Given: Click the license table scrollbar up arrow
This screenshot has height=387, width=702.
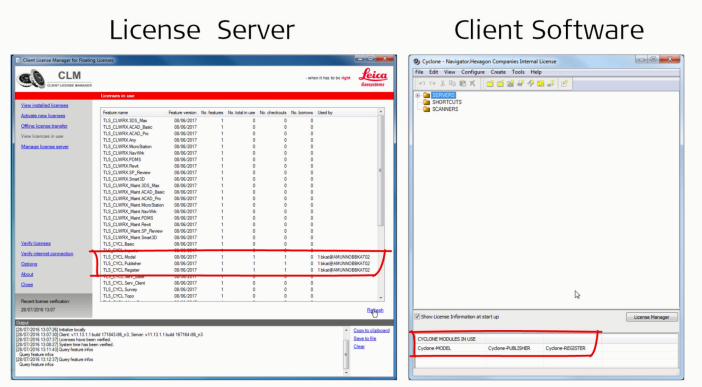Looking at the screenshot, I should point(381,112).
